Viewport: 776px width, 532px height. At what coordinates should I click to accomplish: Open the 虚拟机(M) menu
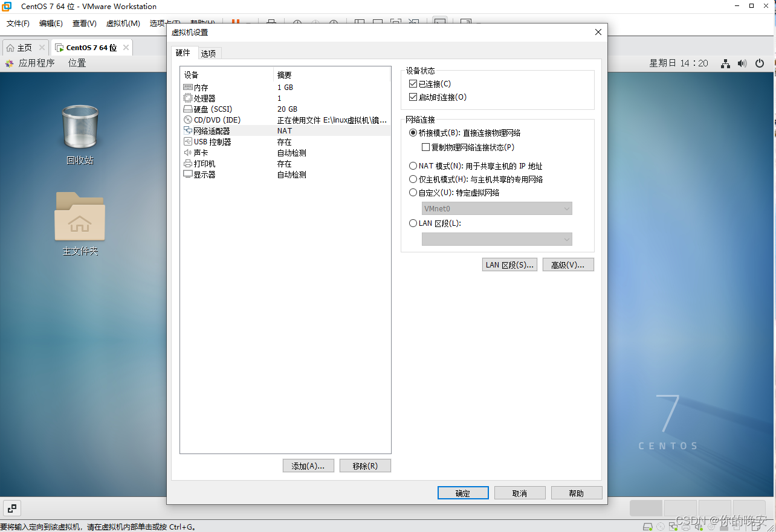point(123,24)
